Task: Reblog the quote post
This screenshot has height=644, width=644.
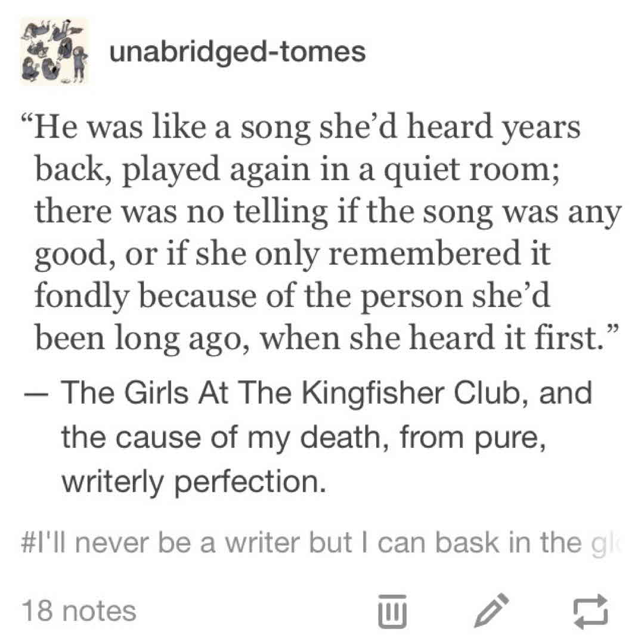Action: pyautogui.click(x=589, y=609)
